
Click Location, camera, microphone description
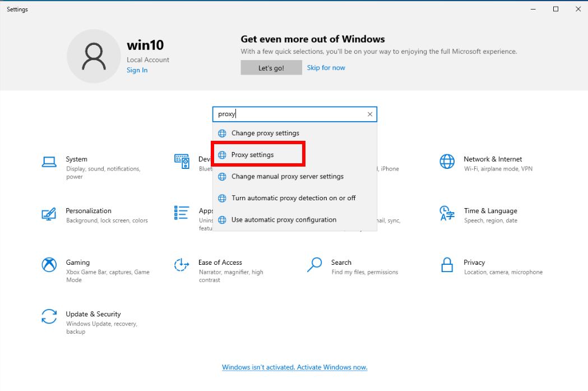(x=503, y=272)
